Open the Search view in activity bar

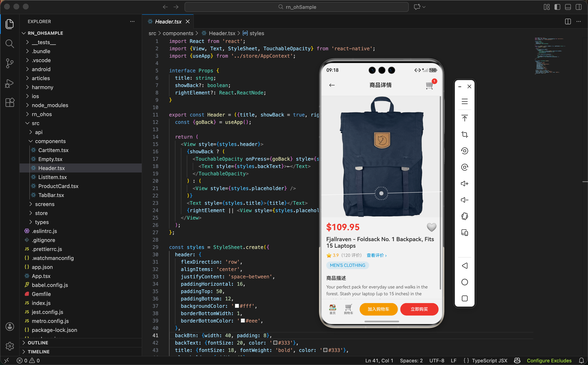pyautogui.click(x=10, y=44)
